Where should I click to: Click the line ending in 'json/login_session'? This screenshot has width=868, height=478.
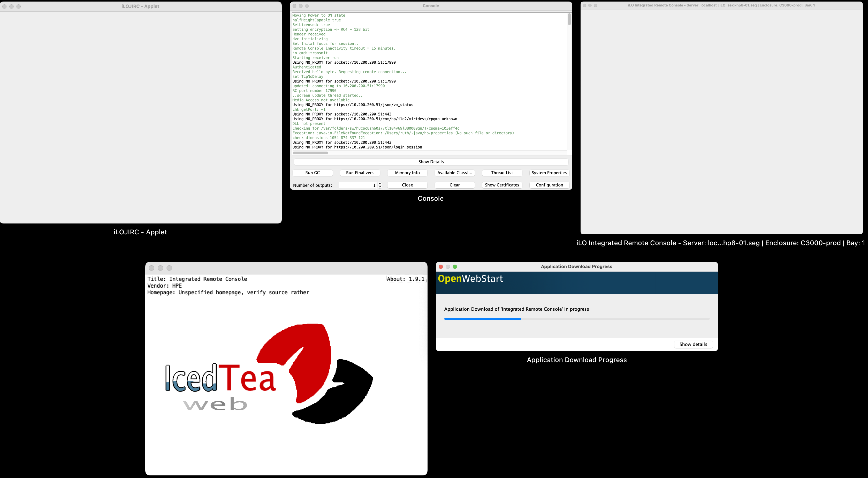click(357, 147)
